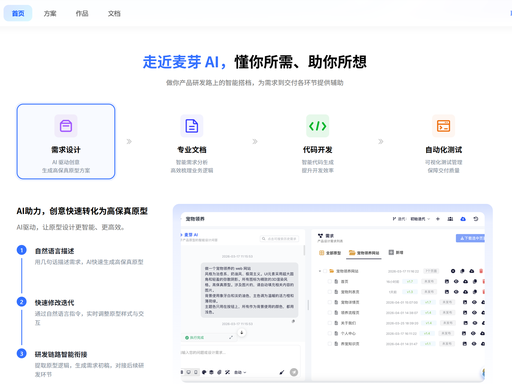Viewport: 512px width, 384px height.
Task: Click the cloud icon on the 宠物领养网站 folder row
Action: pyautogui.click(x=471, y=271)
